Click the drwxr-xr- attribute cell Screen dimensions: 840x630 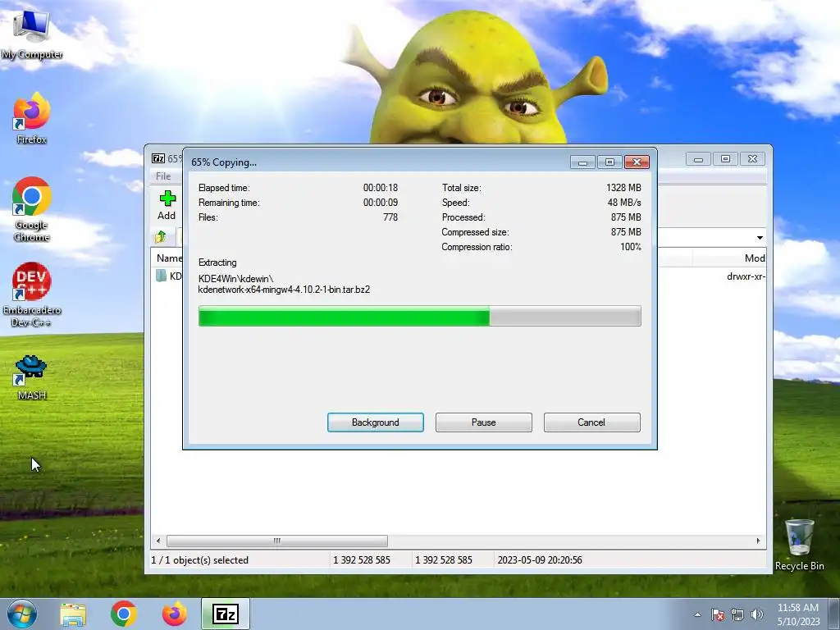pos(746,276)
